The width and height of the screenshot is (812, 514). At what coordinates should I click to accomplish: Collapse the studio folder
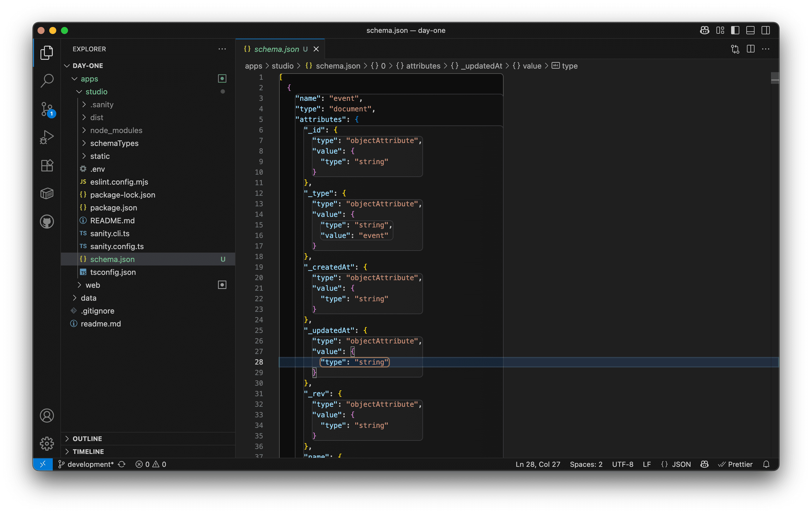tap(96, 92)
